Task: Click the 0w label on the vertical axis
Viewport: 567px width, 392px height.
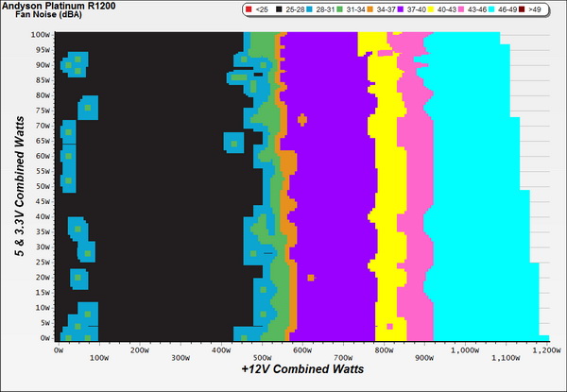Action: [x=44, y=338]
